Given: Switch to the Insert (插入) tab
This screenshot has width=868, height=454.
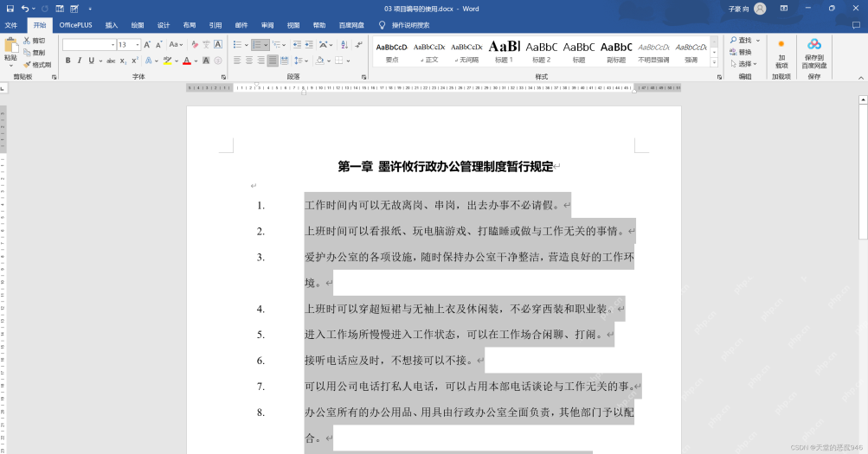Looking at the screenshot, I should point(112,25).
